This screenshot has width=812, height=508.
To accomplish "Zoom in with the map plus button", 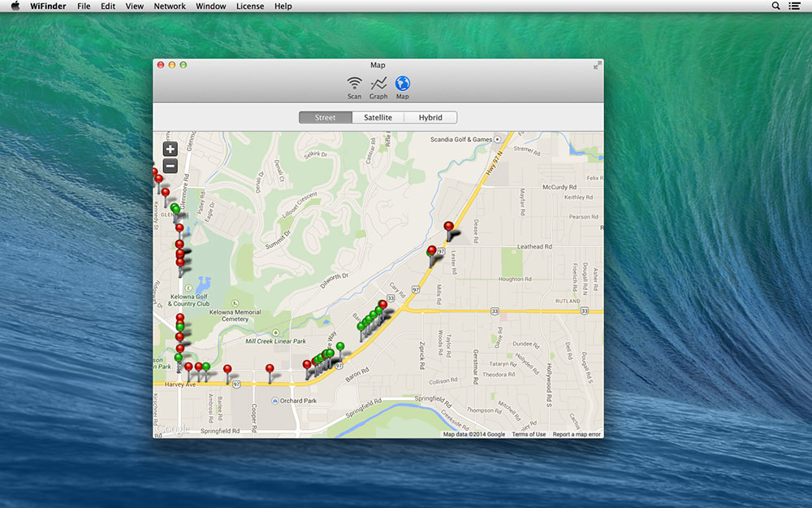I will pos(171,150).
